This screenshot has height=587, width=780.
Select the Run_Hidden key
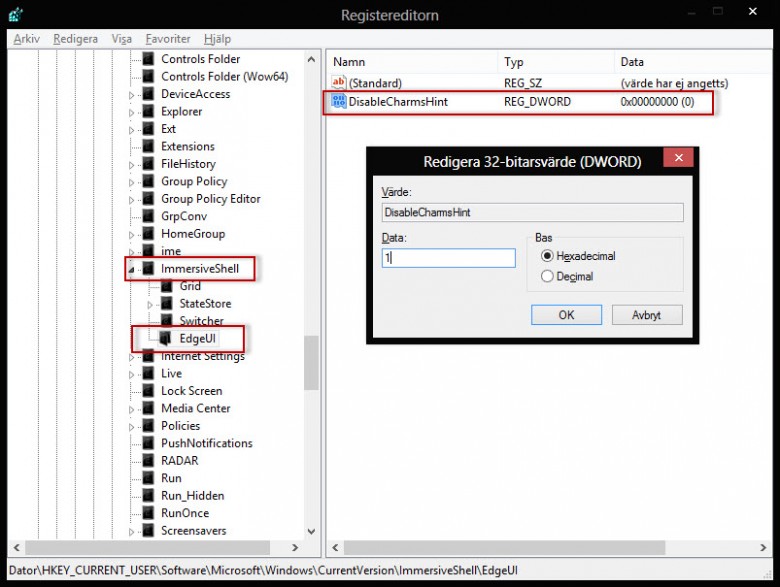(x=193, y=495)
